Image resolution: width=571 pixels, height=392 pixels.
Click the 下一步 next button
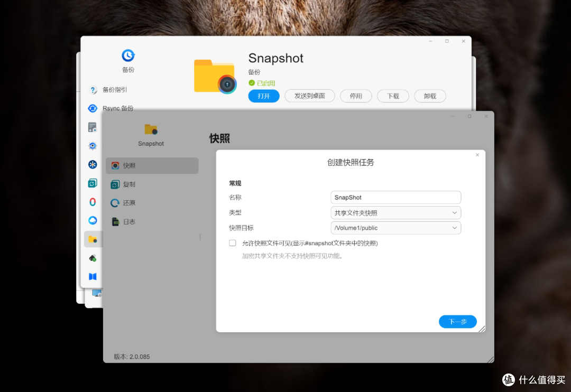458,322
